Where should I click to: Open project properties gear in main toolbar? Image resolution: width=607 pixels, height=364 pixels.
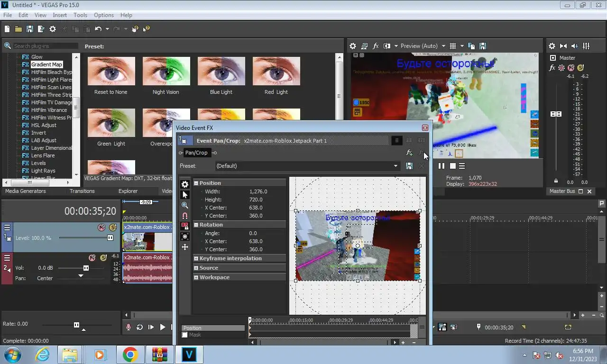[x=53, y=29]
